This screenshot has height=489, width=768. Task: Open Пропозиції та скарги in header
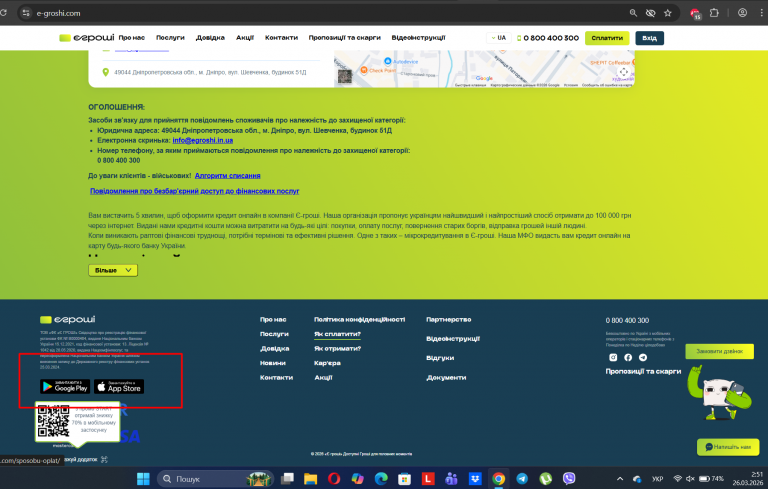344,38
